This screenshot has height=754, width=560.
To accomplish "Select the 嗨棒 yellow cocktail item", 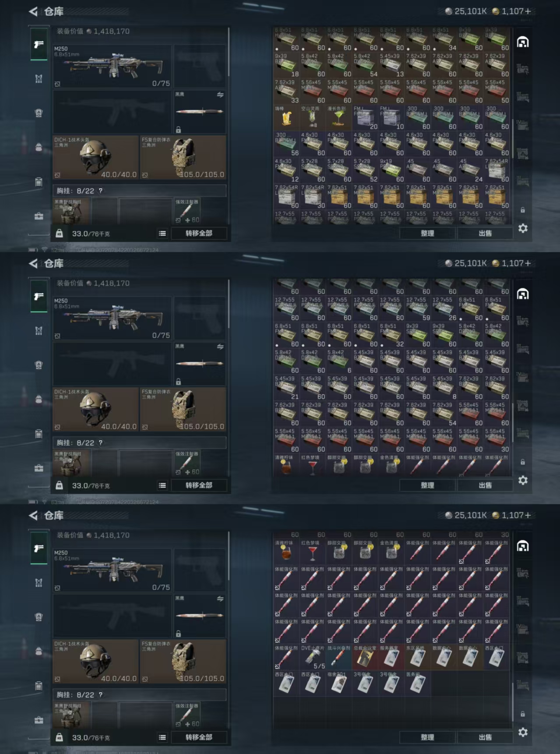I will pos(286,118).
